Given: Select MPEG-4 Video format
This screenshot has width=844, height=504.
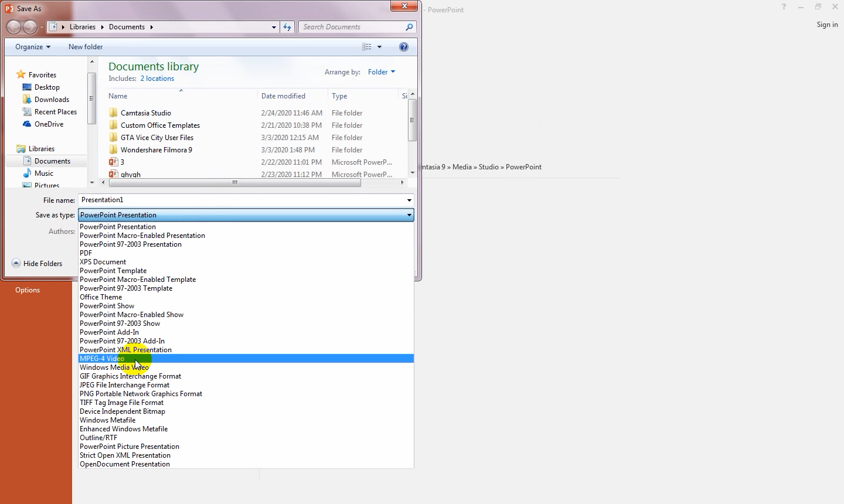Looking at the screenshot, I should tap(246, 359).
